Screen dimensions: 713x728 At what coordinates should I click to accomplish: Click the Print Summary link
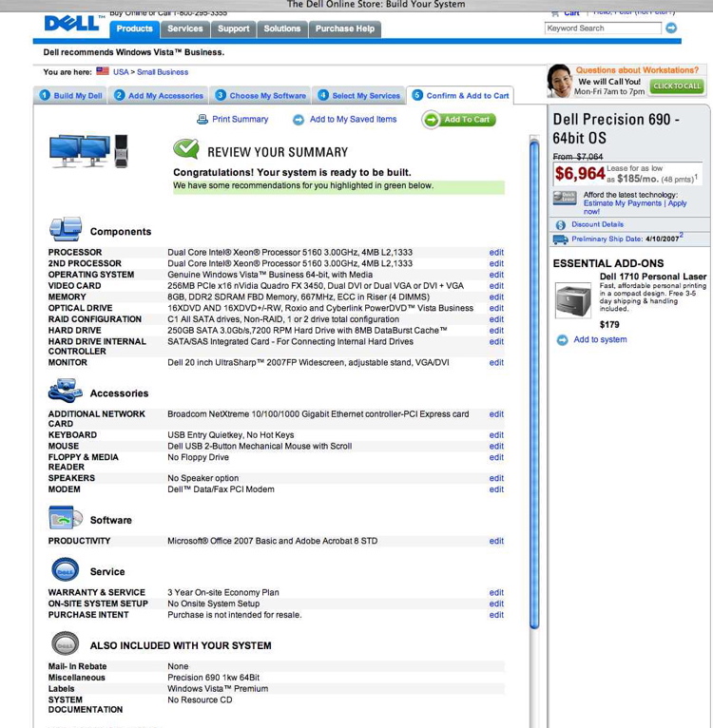point(241,120)
